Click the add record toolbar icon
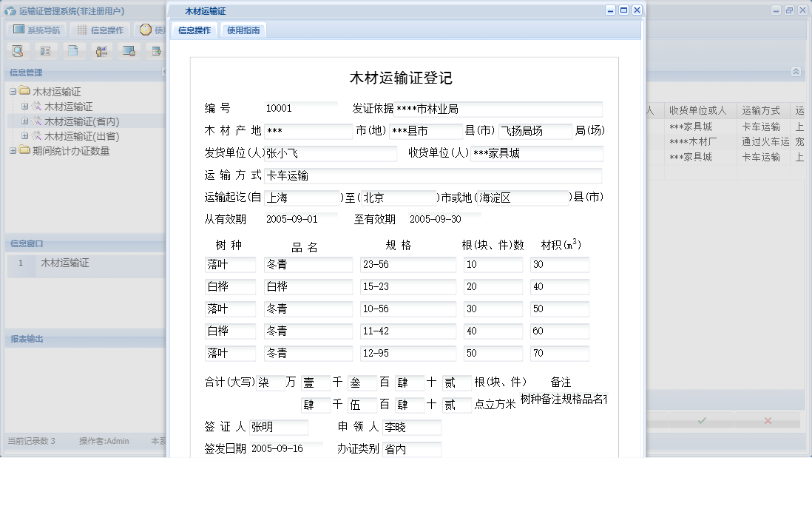 pos(156,51)
